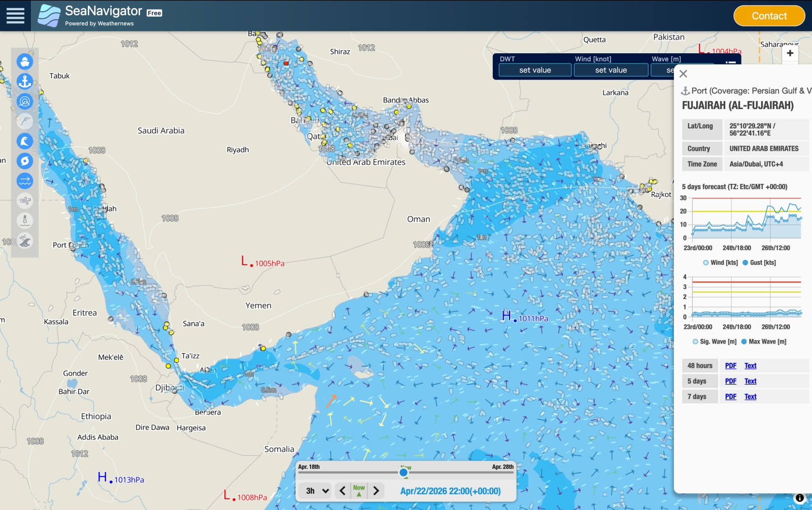Open the 48 hours PDF forecast
The width and height of the screenshot is (812, 510).
(x=730, y=366)
